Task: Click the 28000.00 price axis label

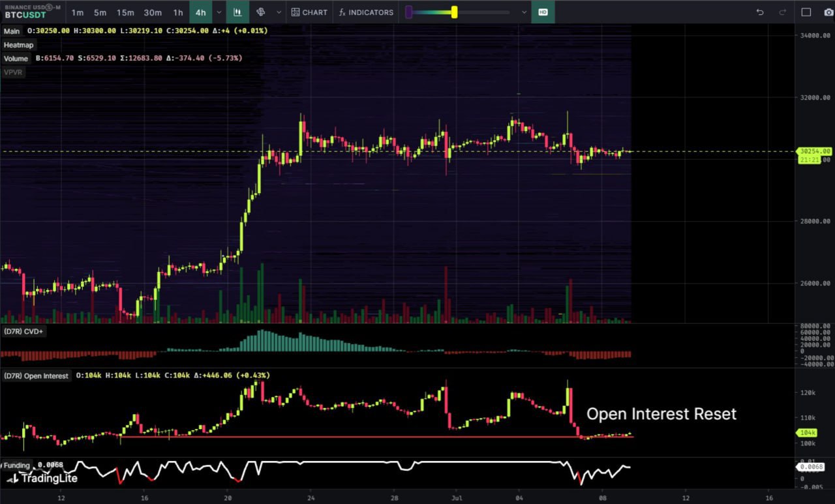Action: (815, 222)
